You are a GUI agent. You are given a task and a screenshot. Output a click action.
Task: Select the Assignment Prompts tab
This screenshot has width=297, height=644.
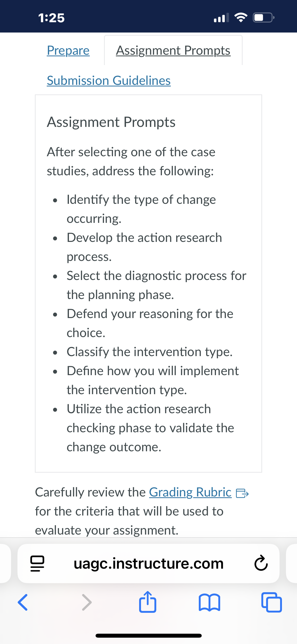pos(173,50)
